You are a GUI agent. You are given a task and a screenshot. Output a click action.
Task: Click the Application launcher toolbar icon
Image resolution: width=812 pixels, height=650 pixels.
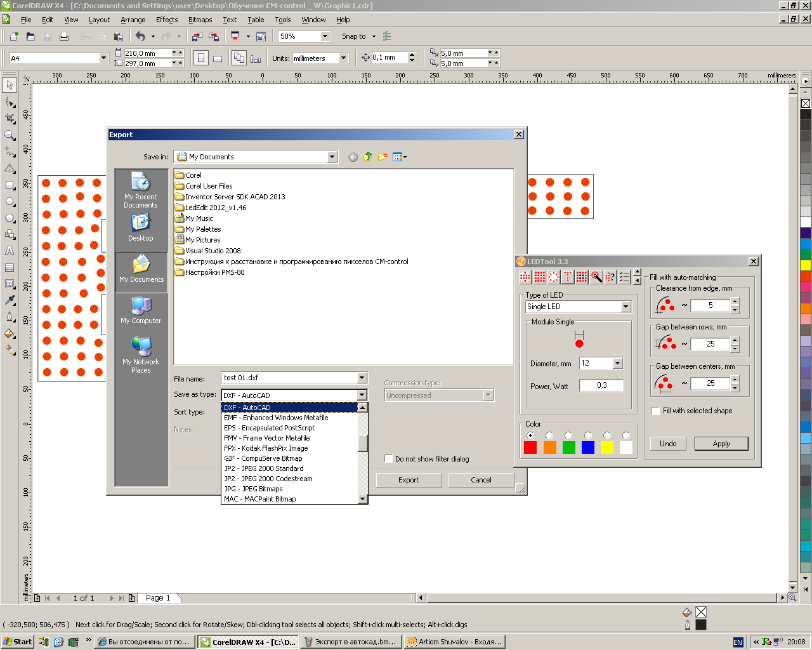(x=235, y=36)
